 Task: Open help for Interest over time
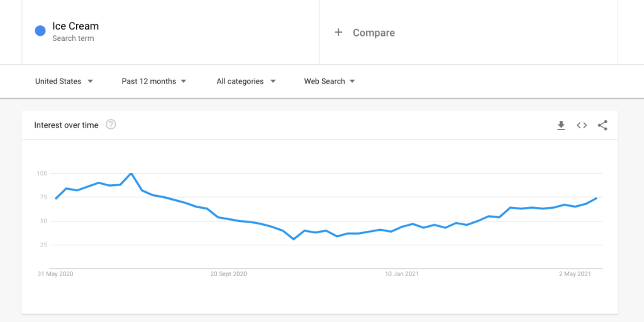point(111,125)
